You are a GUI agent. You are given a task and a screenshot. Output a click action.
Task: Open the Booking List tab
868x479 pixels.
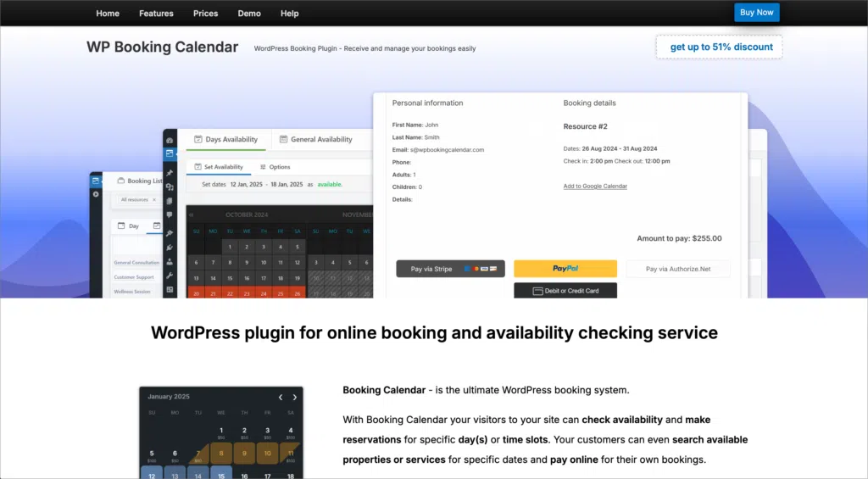tap(140, 181)
